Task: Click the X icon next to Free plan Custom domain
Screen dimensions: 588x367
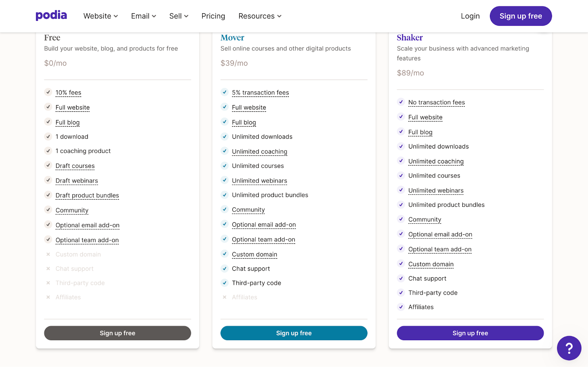Action: pyautogui.click(x=48, y=254)
